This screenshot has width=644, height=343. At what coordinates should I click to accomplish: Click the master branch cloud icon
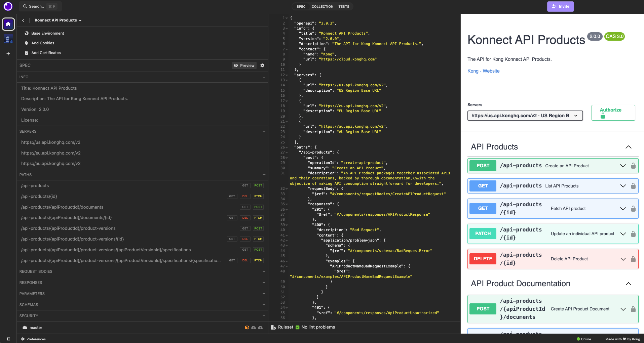coord(25,328)
